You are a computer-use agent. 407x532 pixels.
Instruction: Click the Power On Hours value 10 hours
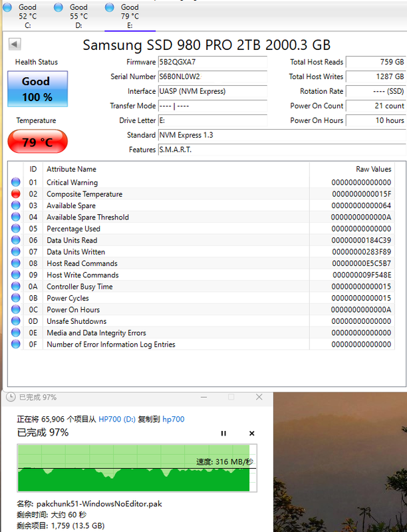[376, 120]
